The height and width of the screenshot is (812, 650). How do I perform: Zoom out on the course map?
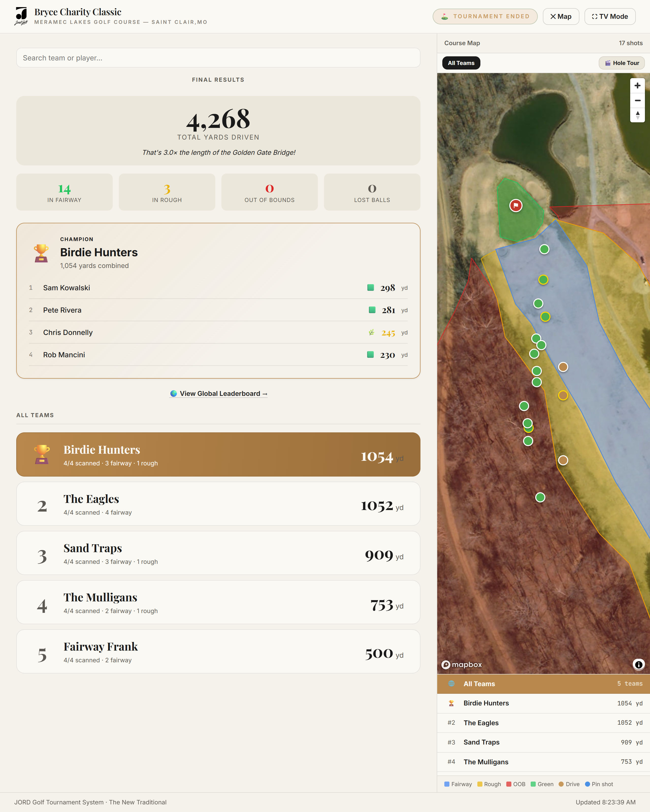[x=637, y=100]
